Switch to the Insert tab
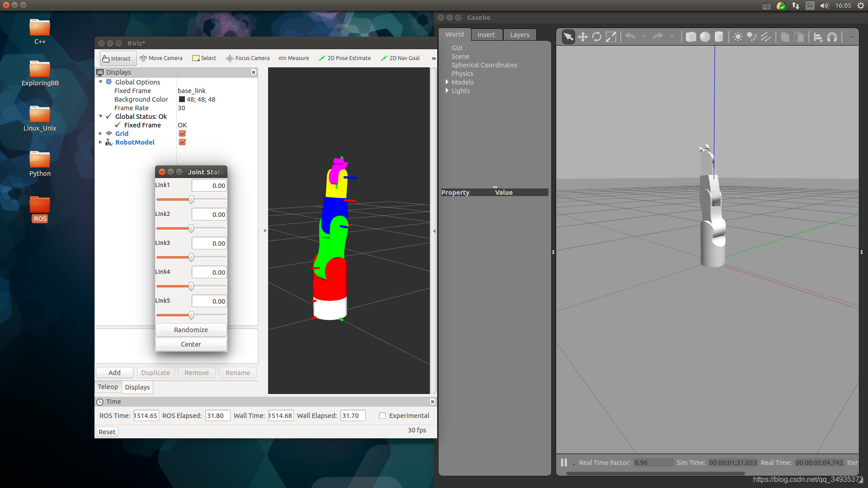Screen dimensions: 868x488 [x=486, y=35]
